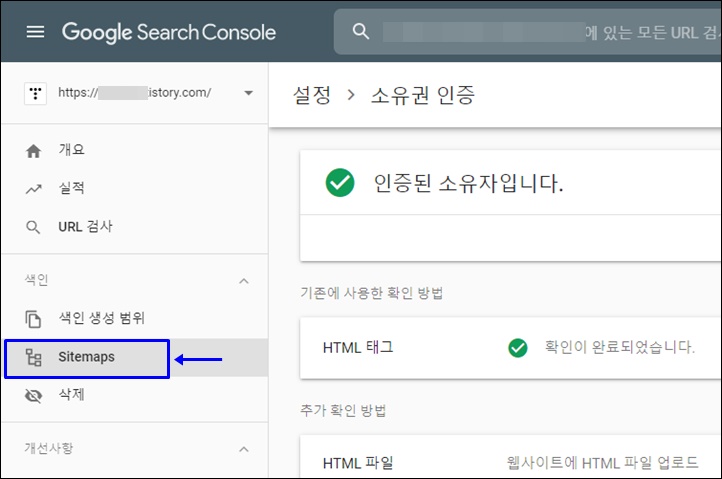Click the sitemap tree icon
The image size is (722, 479).
tap(33, 358)
